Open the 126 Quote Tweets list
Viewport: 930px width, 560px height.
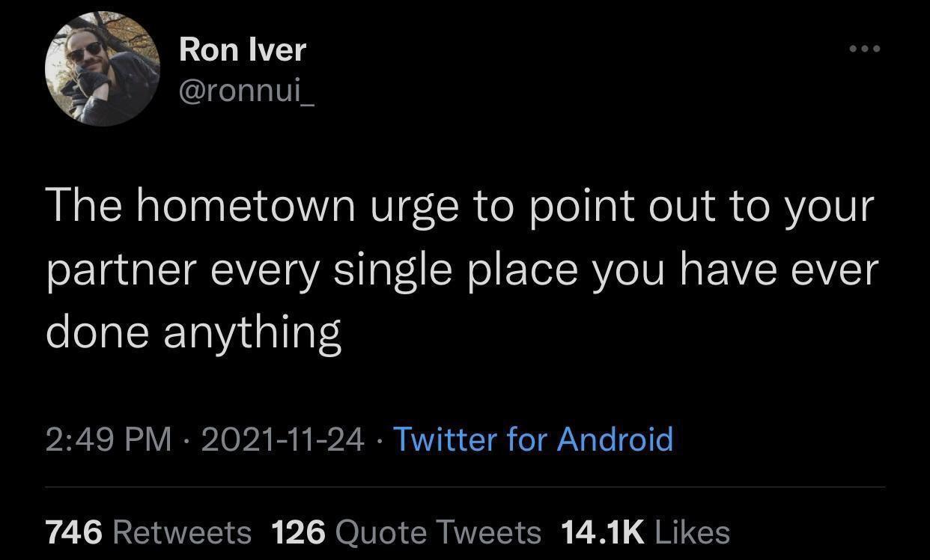[405, 532]
